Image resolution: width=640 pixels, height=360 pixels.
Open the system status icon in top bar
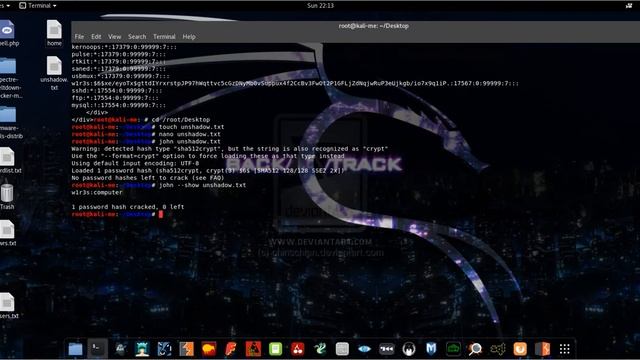629,5
